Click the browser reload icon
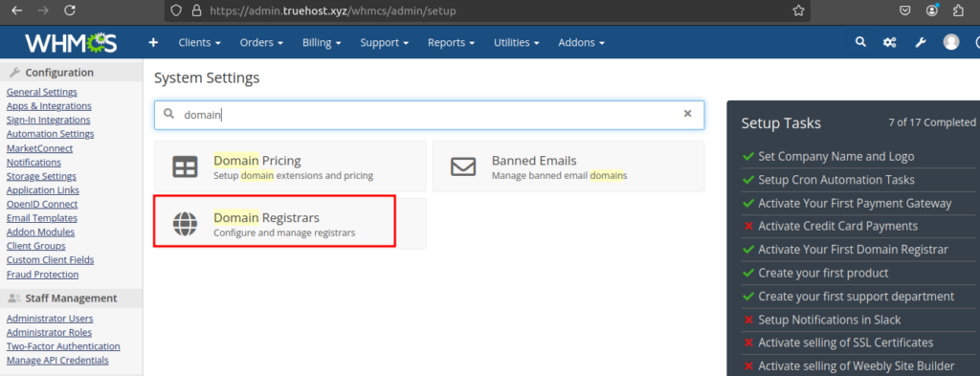This screenshot has width=980, height=376. (x=70, y=10)
